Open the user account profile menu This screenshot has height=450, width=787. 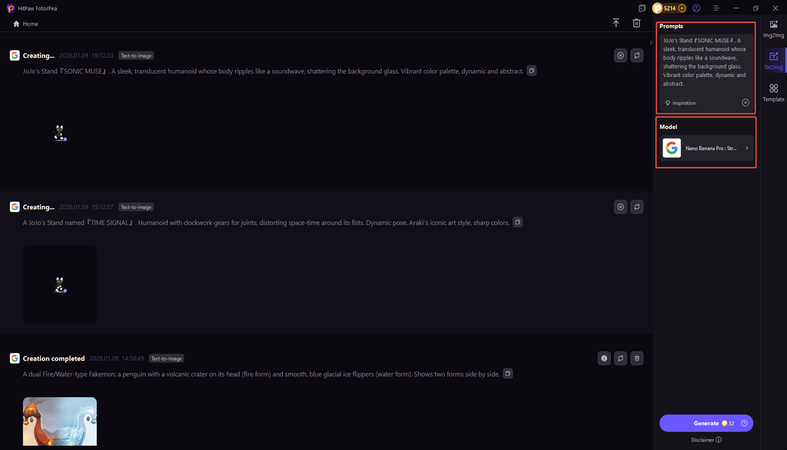coord(696,8)
